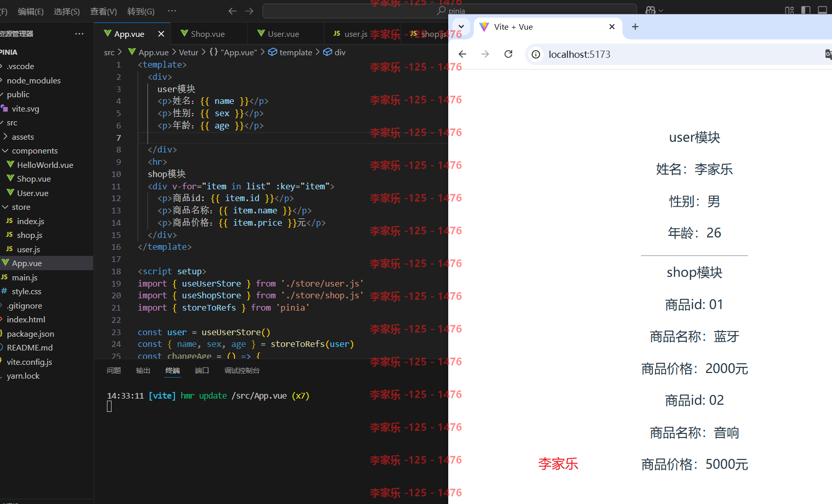Image resolution: width=832 pixels, height=504 pixels.
Task: Open the browser tab search dropdown
Action: pyautogui.click(x=461, y=27)
